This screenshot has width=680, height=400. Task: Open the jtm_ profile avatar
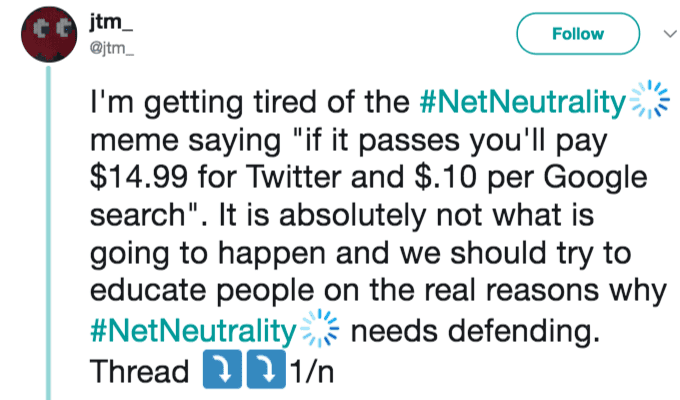tap(49, 35)
